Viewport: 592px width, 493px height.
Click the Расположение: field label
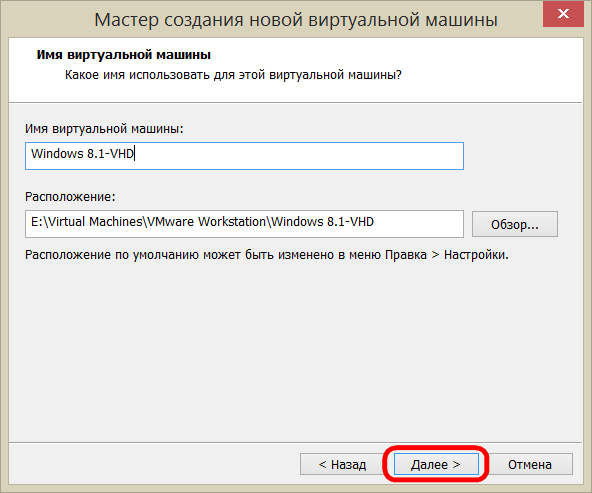click(70, 197)
